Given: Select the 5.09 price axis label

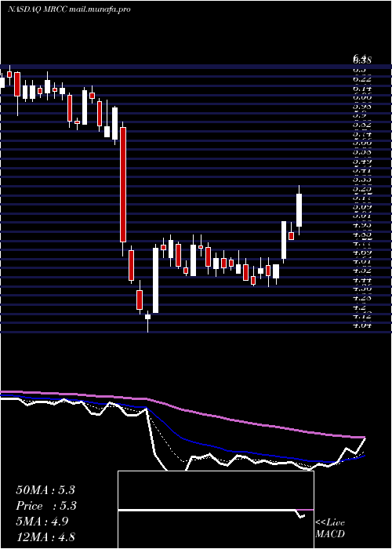Looking at the screenshot, I should (362, 207).
